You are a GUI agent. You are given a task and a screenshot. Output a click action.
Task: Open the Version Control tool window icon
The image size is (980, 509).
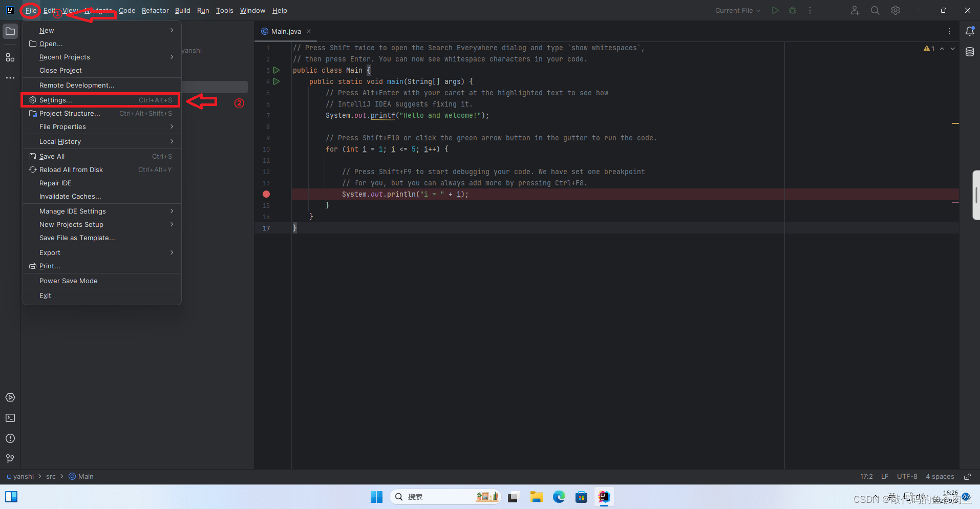point(10,459)
